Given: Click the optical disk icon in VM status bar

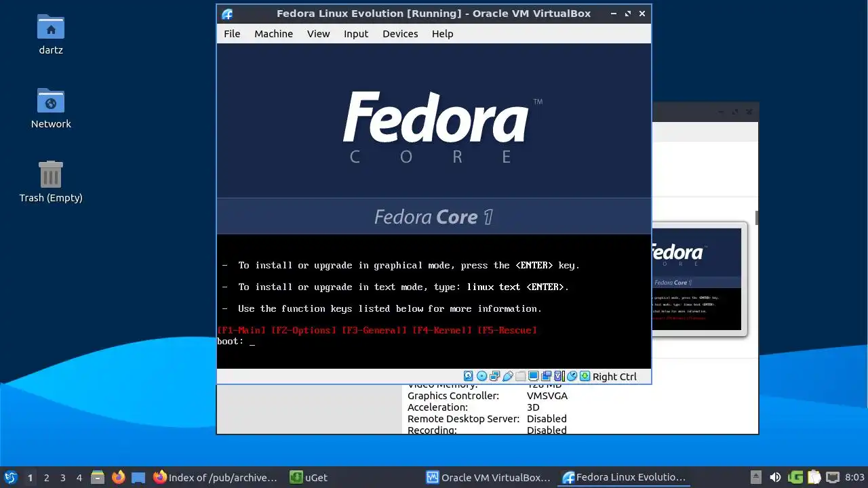Looking at the screenshot, I should pyautogui.click(x=481, y=376).
